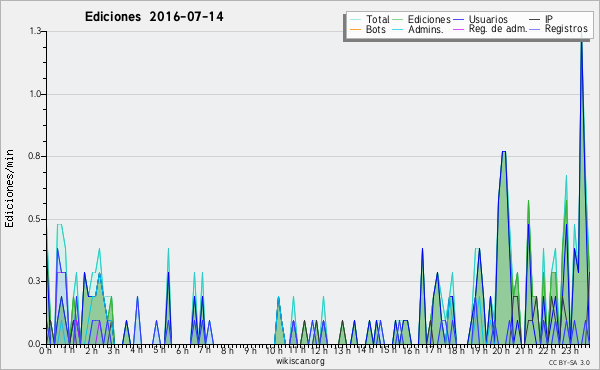
Task: Click the 8 h x-axis label
Action: pos(227,351)
